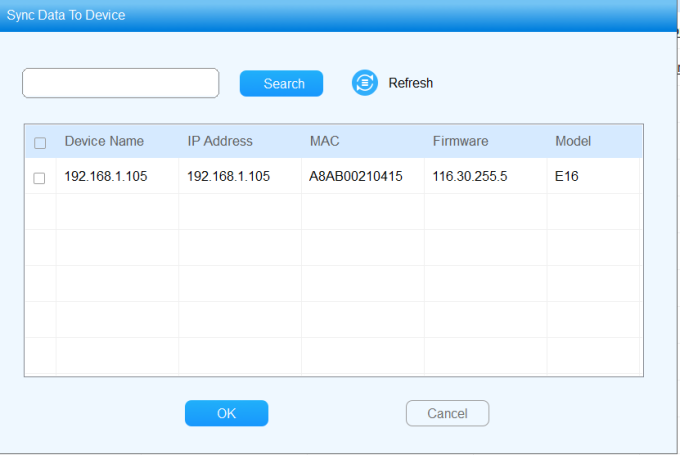Select the MAC column header
This screenshot has height=455, width=680.
tap(325, 141)
